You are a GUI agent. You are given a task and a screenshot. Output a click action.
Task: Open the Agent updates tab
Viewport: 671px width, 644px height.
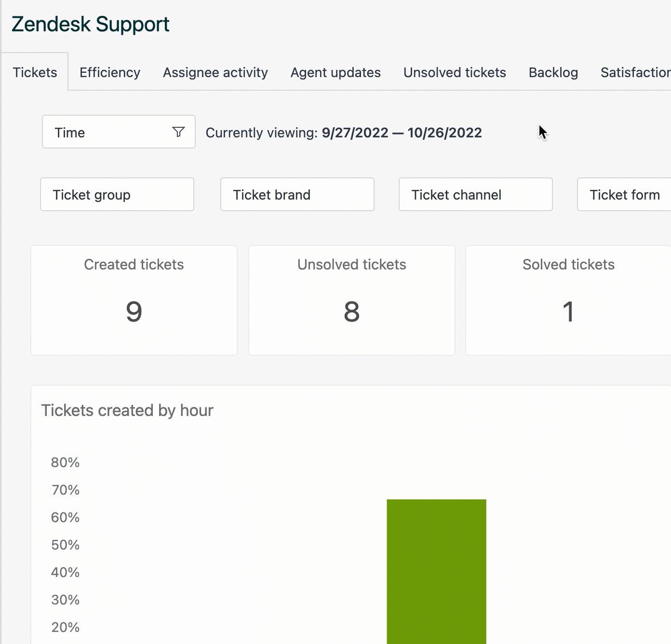[335, 72]
